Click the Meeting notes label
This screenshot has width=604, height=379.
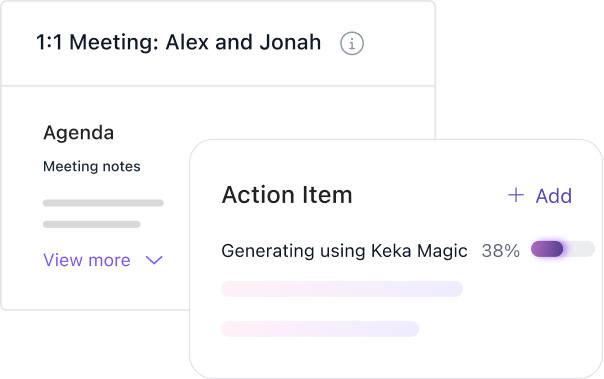[92, 166]
